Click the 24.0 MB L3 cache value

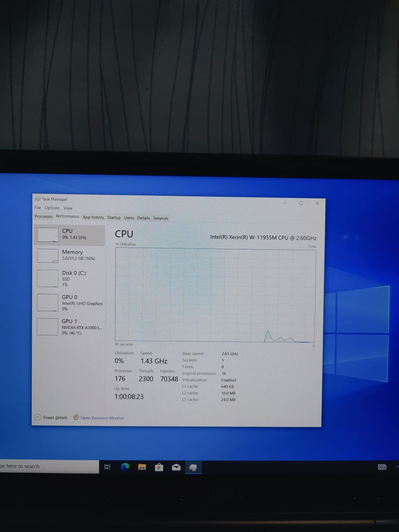[x=228, y=399]
